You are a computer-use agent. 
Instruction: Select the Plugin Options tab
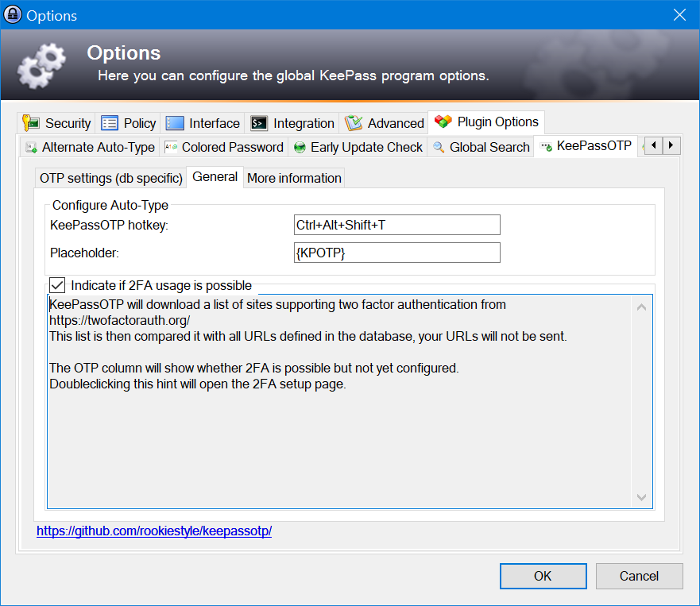[x=486, y=122]
